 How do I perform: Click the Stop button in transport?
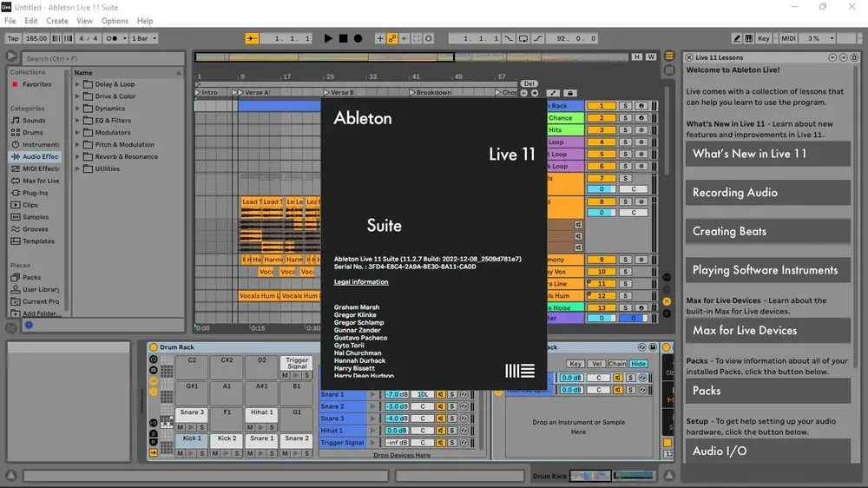click(343, 38)
